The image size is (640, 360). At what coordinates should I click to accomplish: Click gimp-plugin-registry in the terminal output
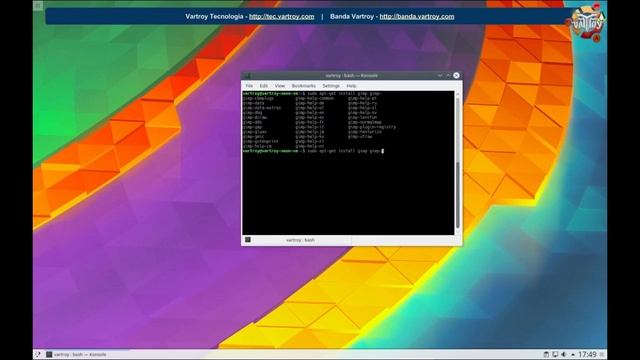pyautogui.click(x=372, y=127)
